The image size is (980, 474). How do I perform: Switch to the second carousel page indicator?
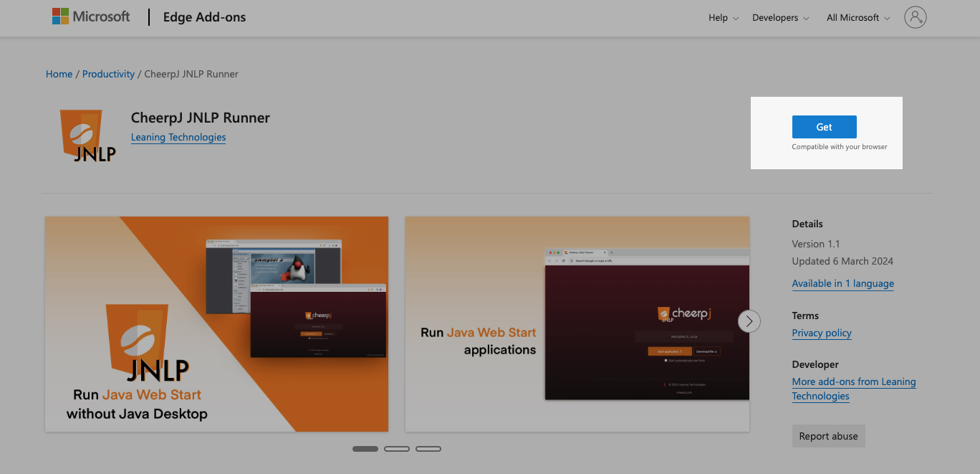pos(397,449)
